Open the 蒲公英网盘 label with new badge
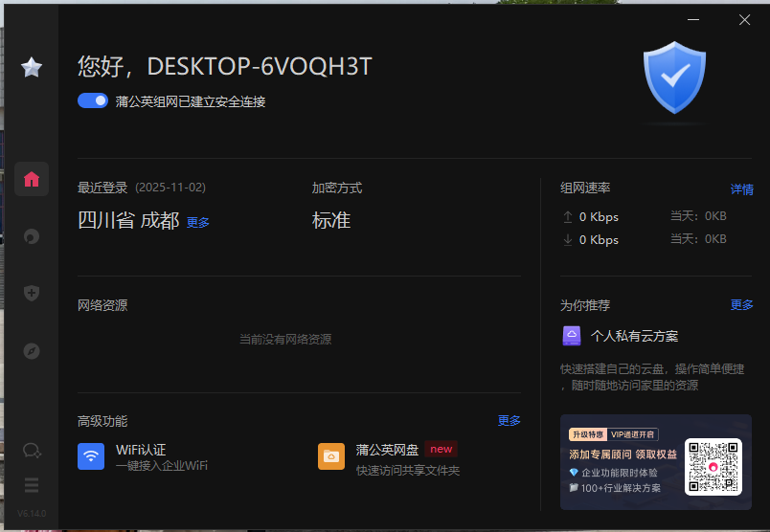Viewport: 770px width, 532px height. (x=388, y=449)
